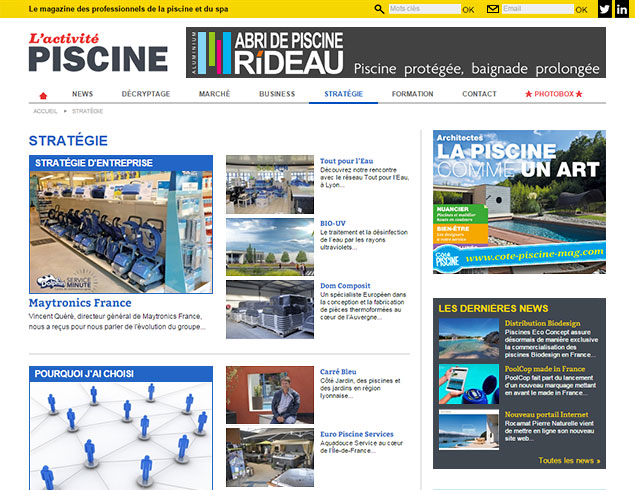The height and width of the screenshot is (490, 635).
Task: Open the Business menu item
Action: point(277,94)
